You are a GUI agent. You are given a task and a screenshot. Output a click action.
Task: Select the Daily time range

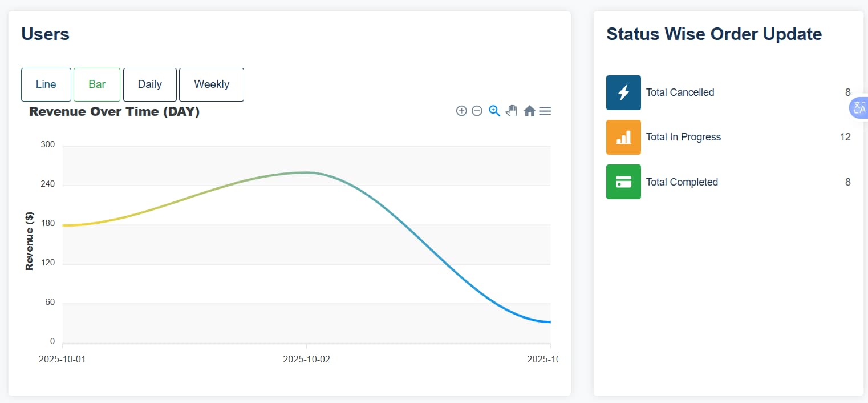tap(149, 84)
